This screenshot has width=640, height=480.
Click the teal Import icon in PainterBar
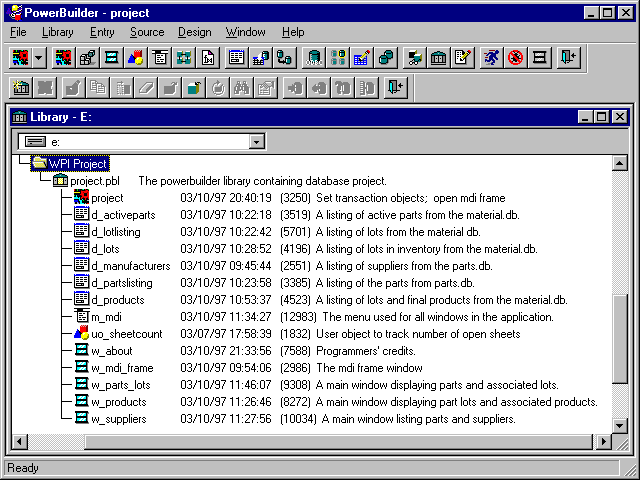click(194, 88)
